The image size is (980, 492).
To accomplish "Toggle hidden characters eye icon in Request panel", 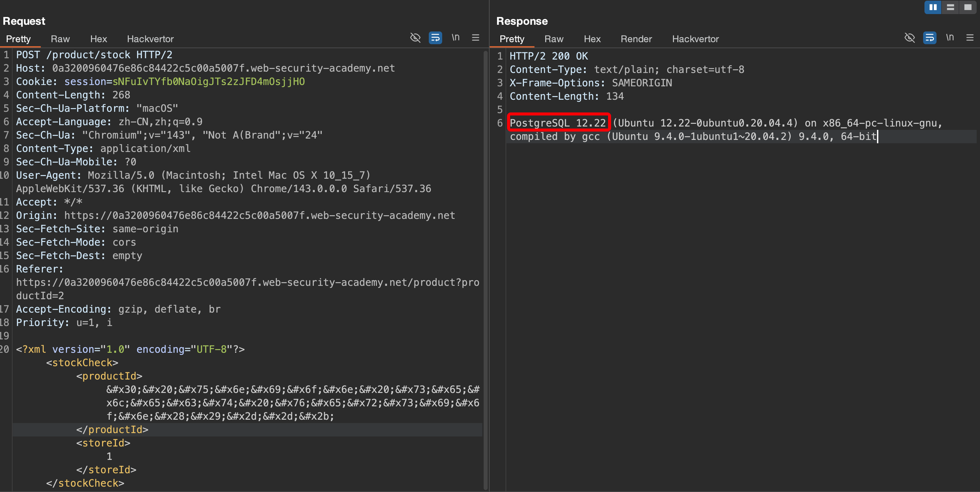I will [415, 38].
